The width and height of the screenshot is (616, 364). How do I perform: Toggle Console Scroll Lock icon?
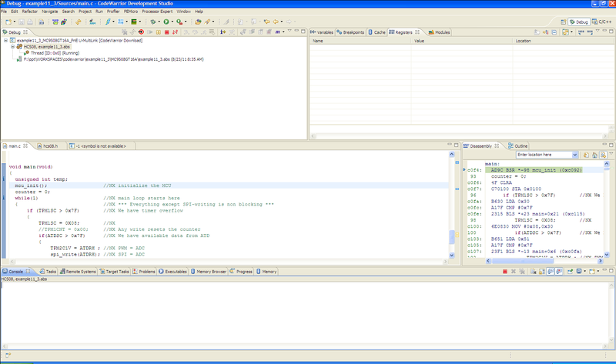click(542, 272)
